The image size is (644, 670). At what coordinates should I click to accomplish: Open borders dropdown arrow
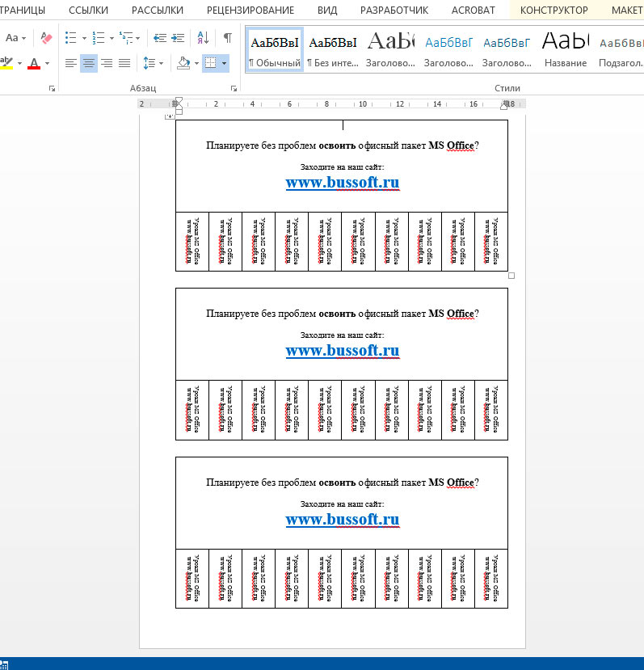(x=224, y=63)
